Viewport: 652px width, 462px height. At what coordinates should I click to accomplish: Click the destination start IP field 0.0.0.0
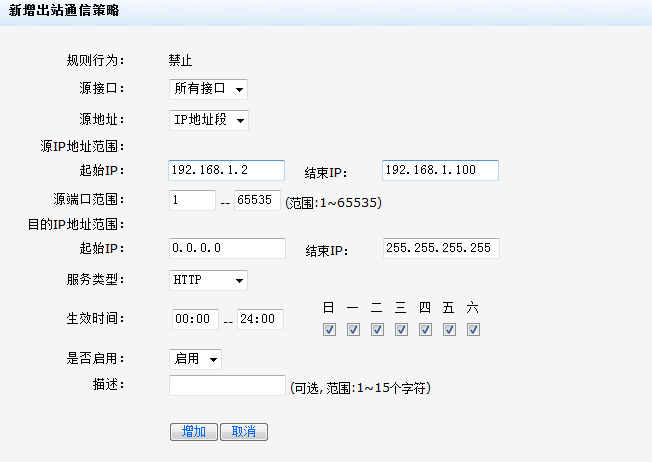coord(227,248)
